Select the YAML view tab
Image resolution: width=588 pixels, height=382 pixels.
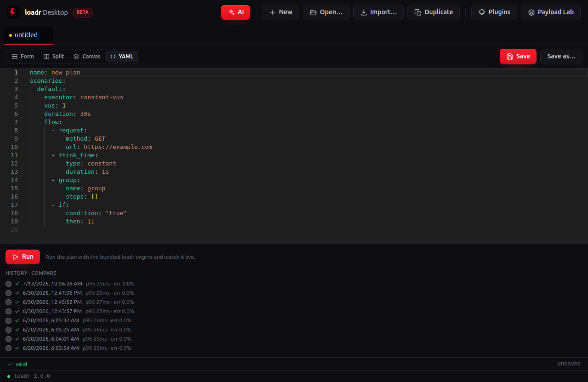pyautogui.click(x=122, y=57)
